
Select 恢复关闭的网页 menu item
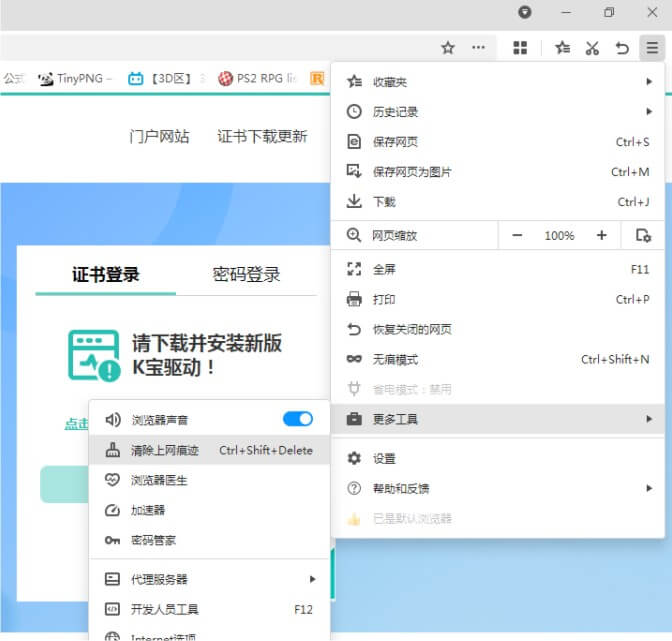498,329
